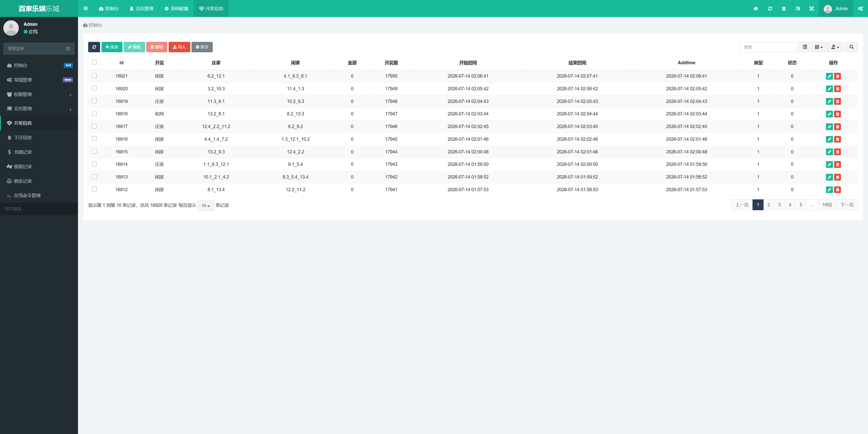This screenshot has height=434, width=868.
Task: Open 系统配置 tab in top navbar
Action: click(x=176, y=8)
